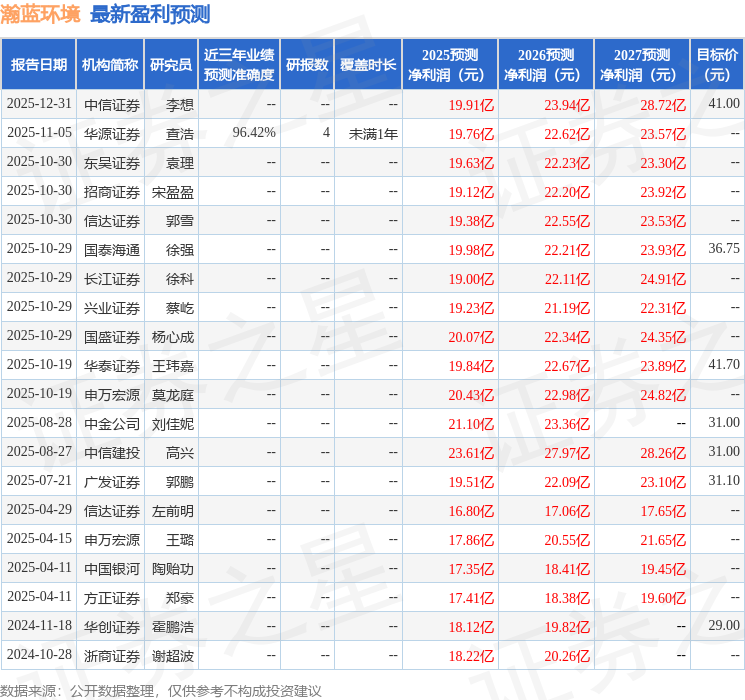Click the 广发证券 institution cell

[112, 482]
